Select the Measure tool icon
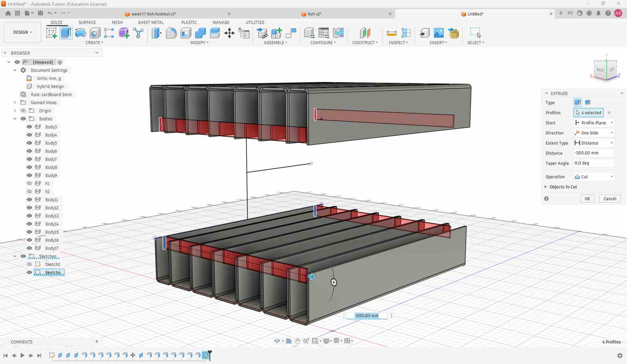This screenshot has height=364, width=627. (x=391, y=33)
